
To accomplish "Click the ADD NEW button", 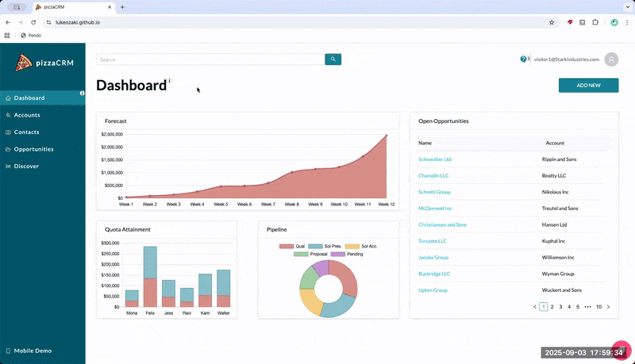I will click(x=588, y=86).
